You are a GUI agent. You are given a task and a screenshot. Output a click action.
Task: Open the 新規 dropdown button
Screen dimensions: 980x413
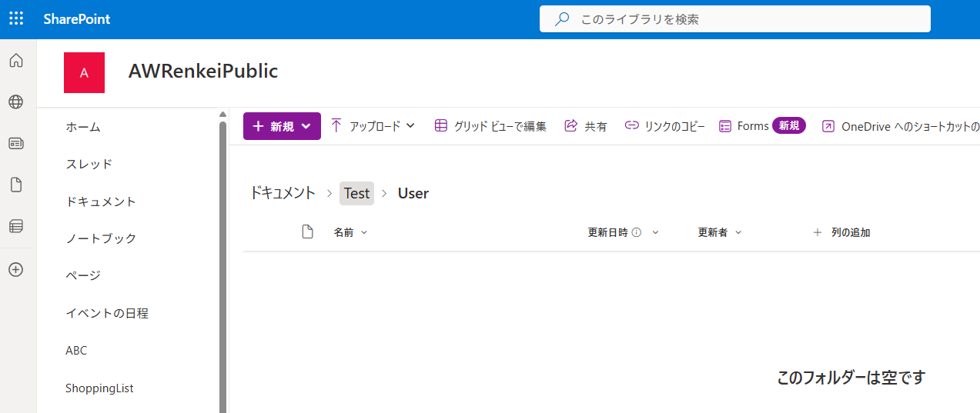[282, 126]
